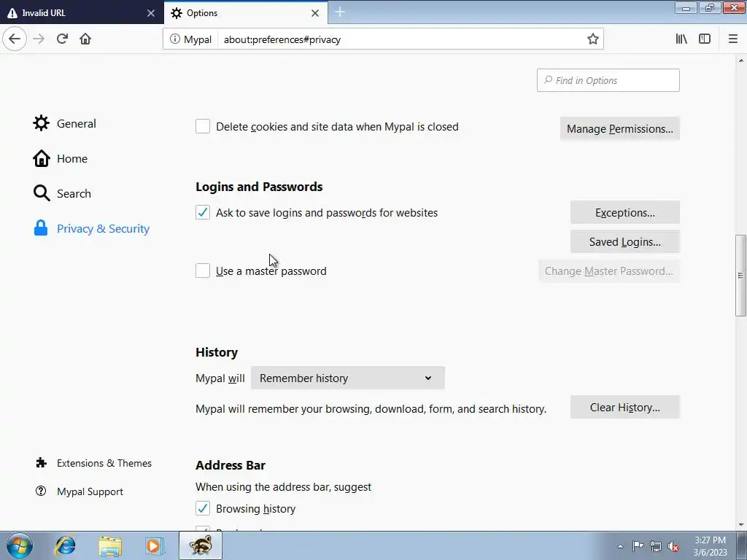This screenshot has height=560, width=747.
Task: Show hidden tray icons arrow
Action: click(x=620, y=546)
